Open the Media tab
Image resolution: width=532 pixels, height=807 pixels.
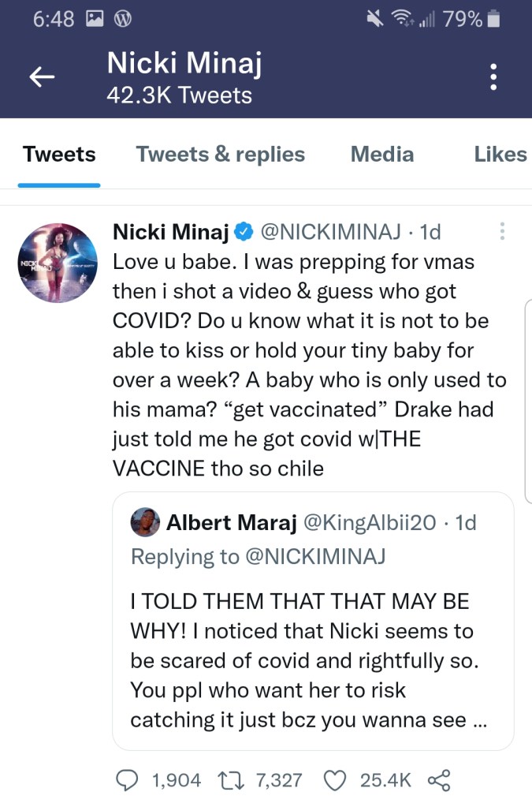click(382, 154)
